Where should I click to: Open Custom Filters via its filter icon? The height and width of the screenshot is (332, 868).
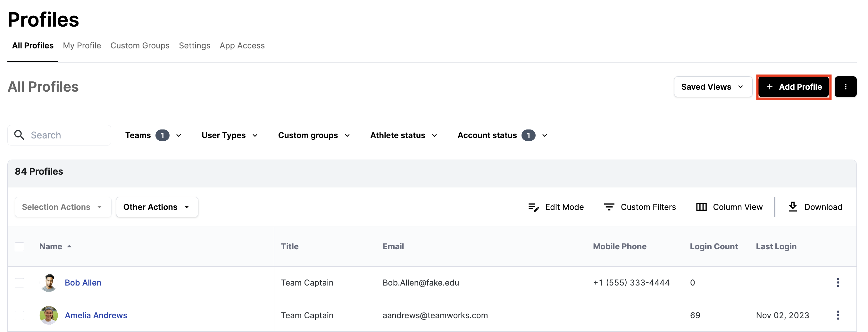(x=609, y=207)
